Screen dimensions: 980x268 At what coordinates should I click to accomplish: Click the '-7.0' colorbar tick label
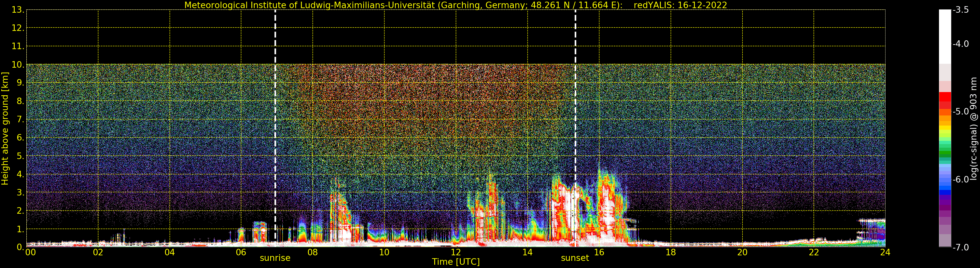(x=960, y=247)
